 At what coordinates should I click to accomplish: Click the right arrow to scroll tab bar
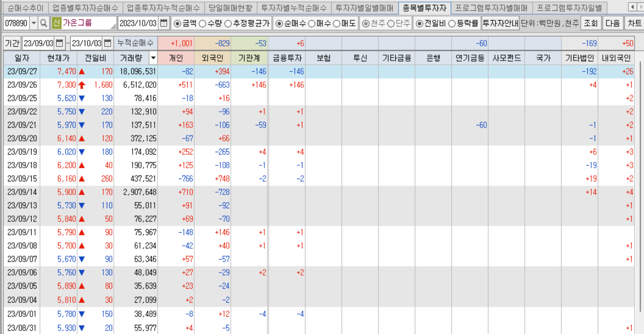(x=642, y=7)
